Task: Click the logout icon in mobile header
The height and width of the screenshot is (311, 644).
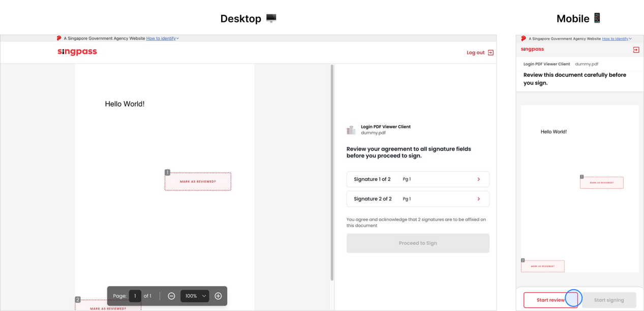Action: (636, 49)
